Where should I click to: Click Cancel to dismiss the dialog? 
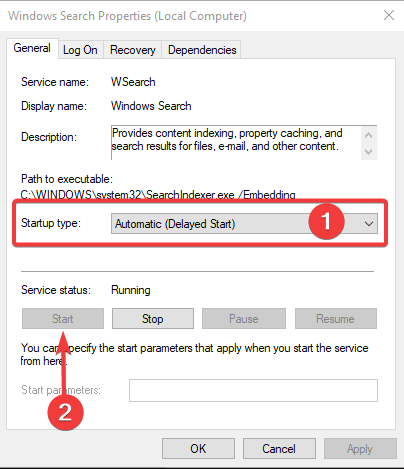[x=279, y=449]
